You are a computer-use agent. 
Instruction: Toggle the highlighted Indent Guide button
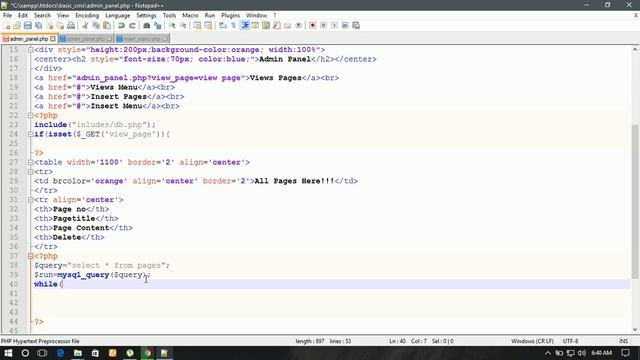[x=244, y=26]
